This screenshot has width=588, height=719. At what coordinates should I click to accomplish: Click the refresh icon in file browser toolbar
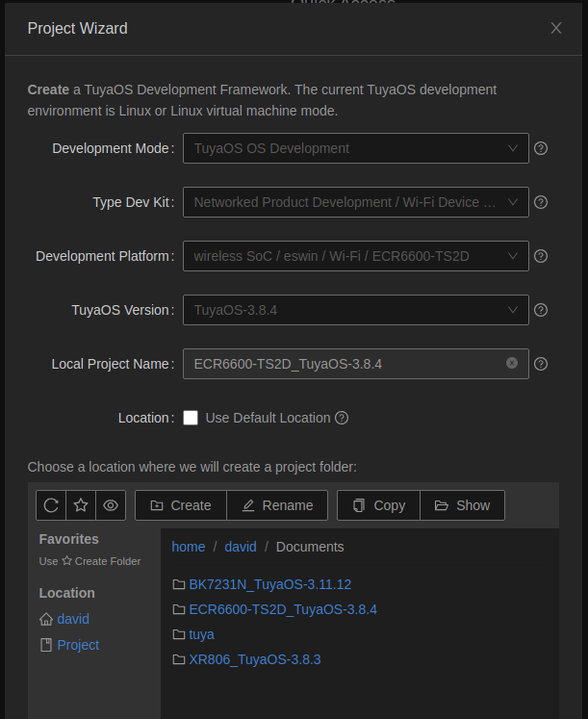[x=51, y=505]
